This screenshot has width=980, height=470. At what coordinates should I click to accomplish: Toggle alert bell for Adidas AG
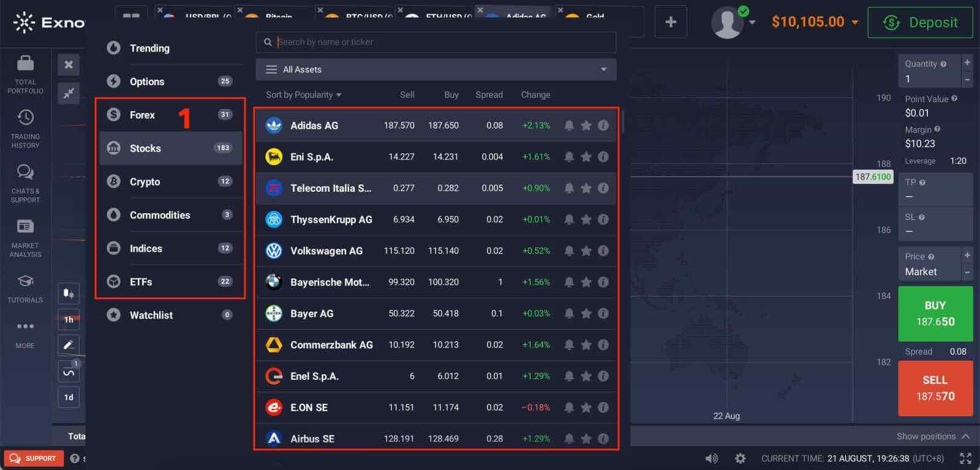click(569, 125)
